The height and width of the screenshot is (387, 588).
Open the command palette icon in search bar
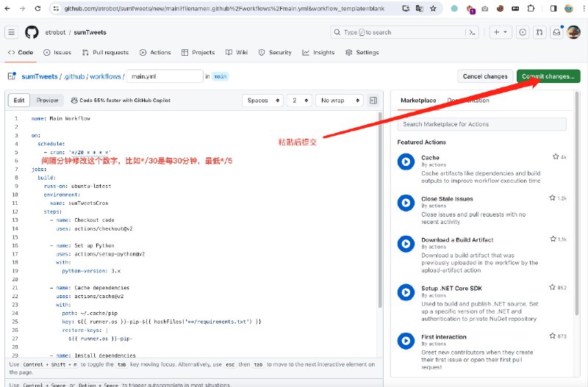coord(472,32)
